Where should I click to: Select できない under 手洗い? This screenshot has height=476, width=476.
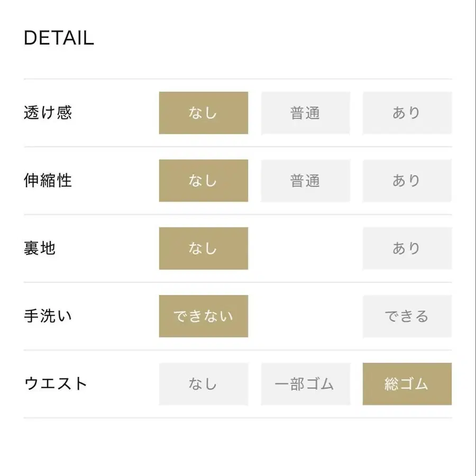[x=203, y=316]
